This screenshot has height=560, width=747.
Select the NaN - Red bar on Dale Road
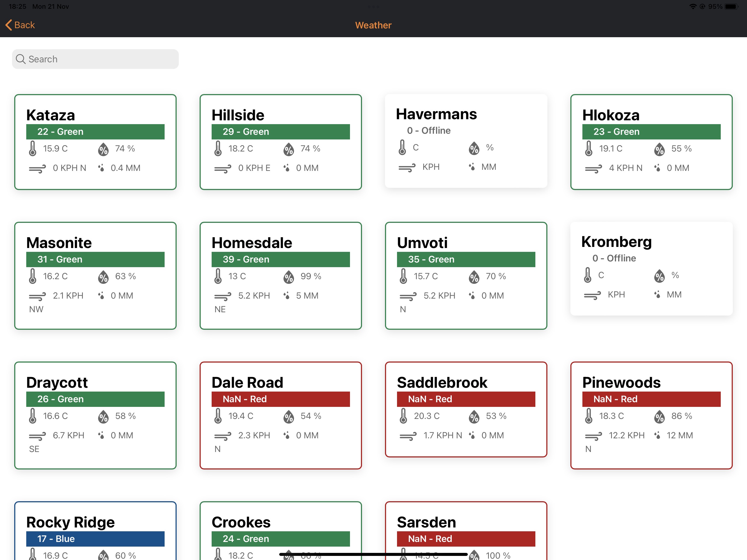click(280, 399)
